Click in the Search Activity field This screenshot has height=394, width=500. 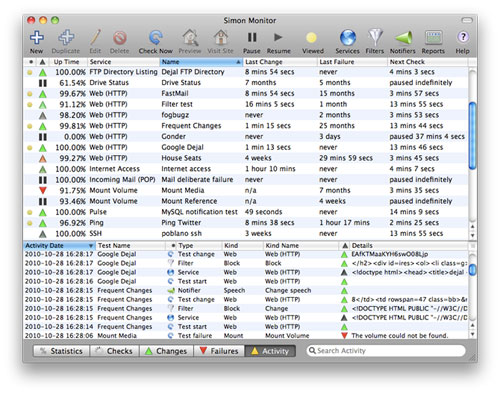[386, 351]
